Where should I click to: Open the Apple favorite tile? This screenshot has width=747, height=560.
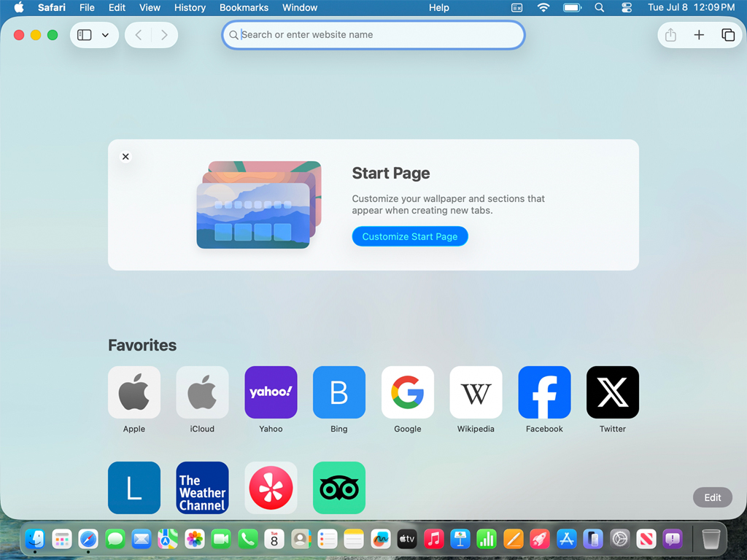[134, 392]
